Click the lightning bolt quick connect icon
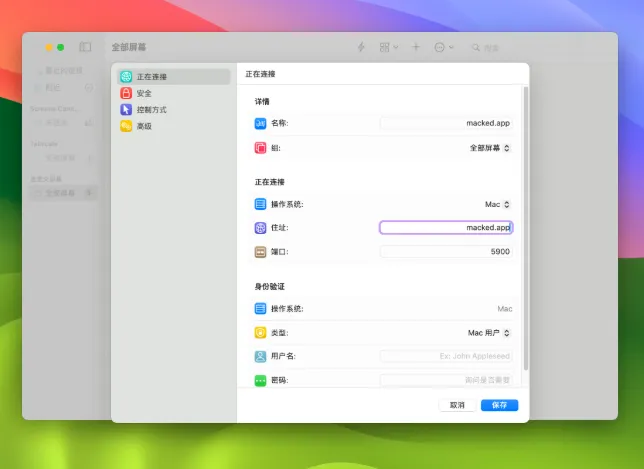 pyautogui.click(x=361, y=47)
